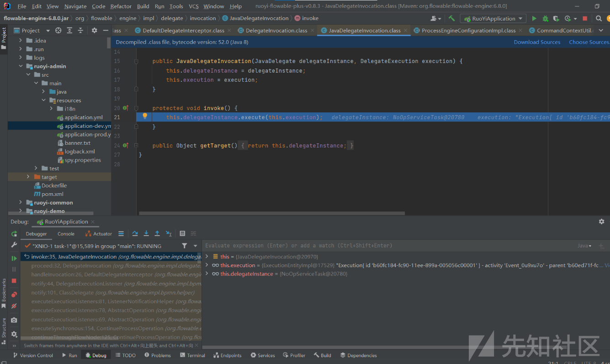The image size is (610, 364).
Task: Hide the Project panel with the minus icon
Action: tap(106, 30)
